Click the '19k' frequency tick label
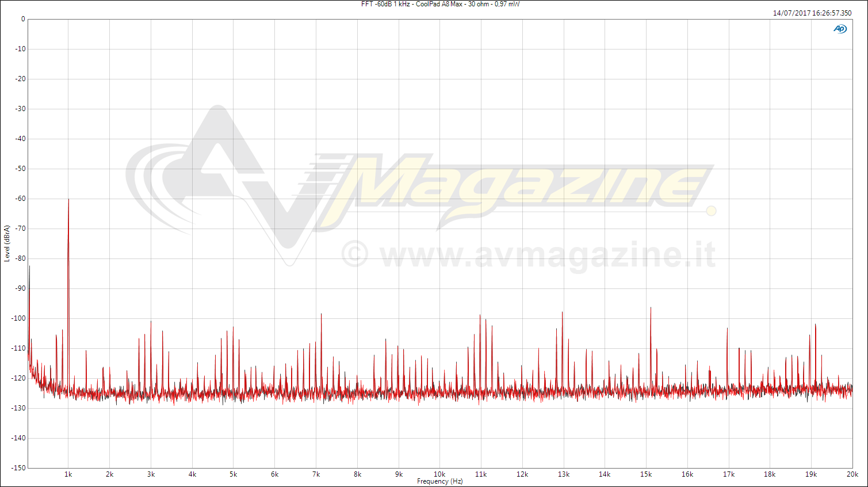This screenshot has height=487, width=868. coord(811,474)
